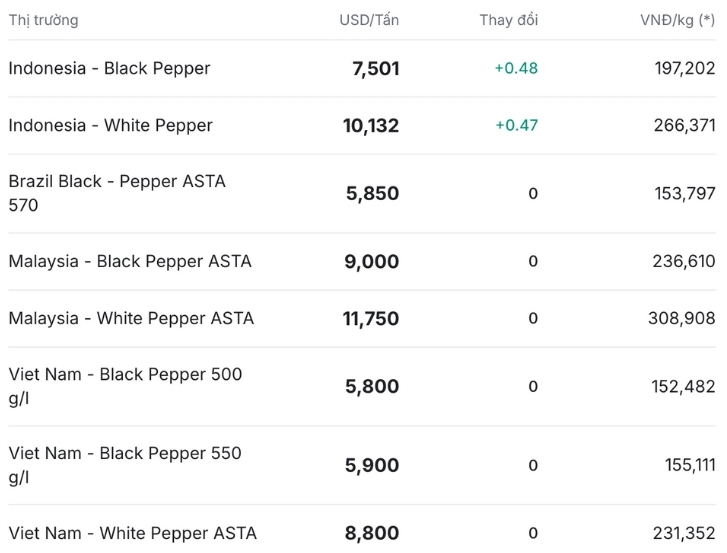The height and width of the screenshot is (553, 727).
Task: Click the 10,132 USD price value
Action: (371, 126)
